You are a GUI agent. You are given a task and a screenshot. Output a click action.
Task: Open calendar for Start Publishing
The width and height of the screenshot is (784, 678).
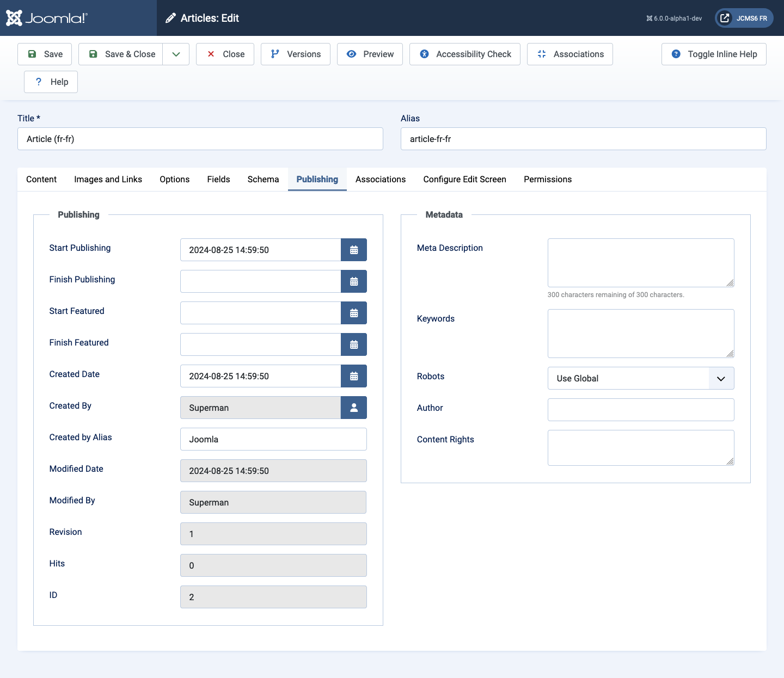click(x=354, y=250)
